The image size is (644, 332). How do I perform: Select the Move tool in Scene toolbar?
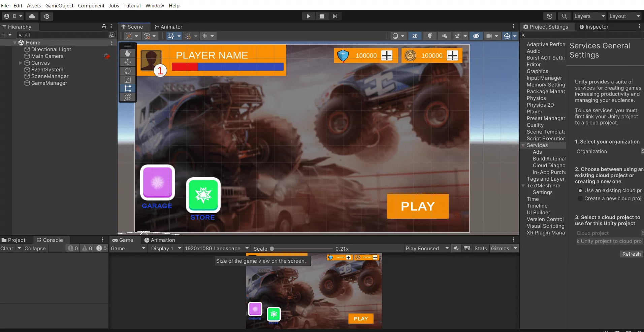tap(128, 62)
